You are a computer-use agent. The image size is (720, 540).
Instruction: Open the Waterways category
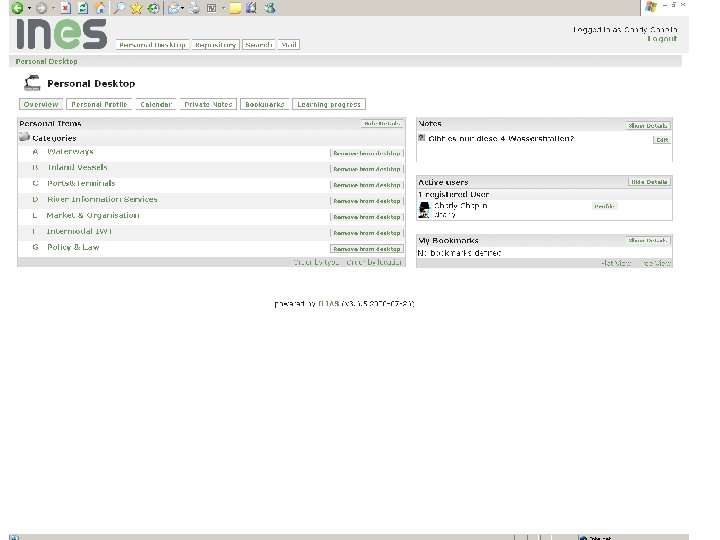click(70, 152)
